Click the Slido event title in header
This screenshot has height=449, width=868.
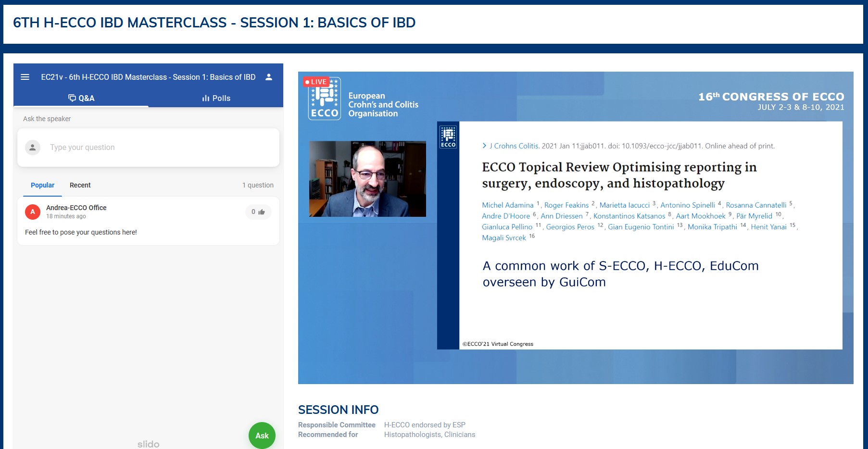148,77
